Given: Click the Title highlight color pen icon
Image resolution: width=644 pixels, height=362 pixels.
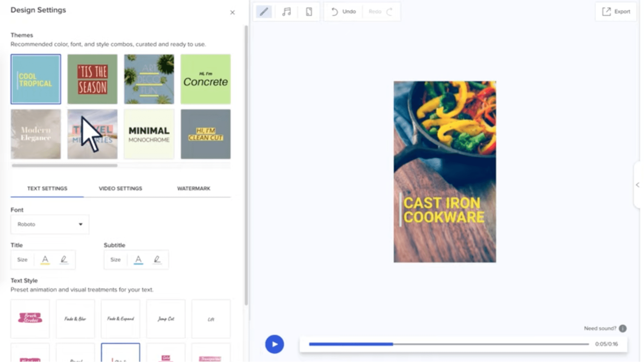Looking at the screenshot, I should 64,259.
